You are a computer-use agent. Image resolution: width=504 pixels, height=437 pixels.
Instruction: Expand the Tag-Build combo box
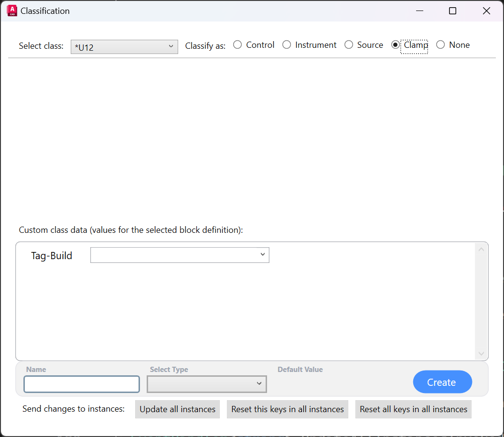pyautogui.click(x=180, y=255)
